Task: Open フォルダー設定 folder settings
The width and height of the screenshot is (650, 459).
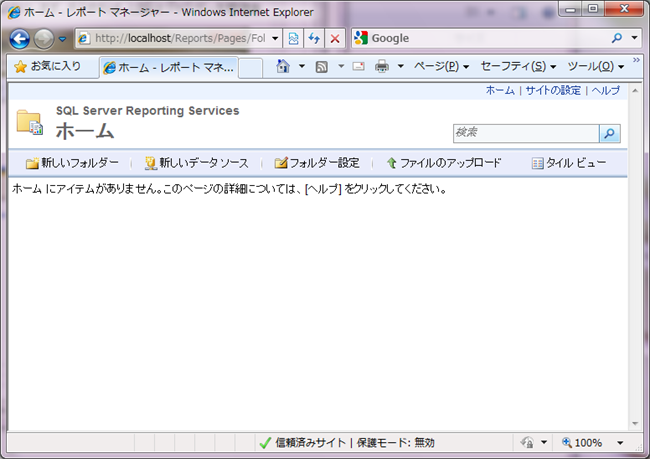Action: 317,163
